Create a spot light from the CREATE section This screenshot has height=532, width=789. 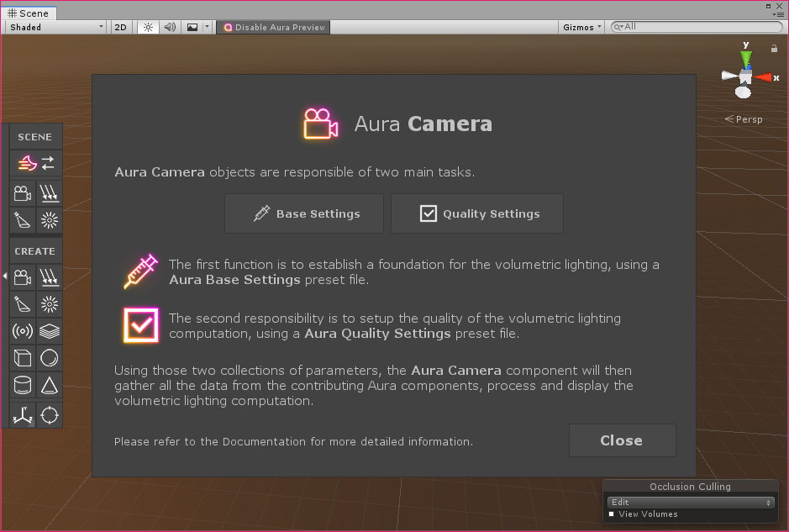pos(23,304)
